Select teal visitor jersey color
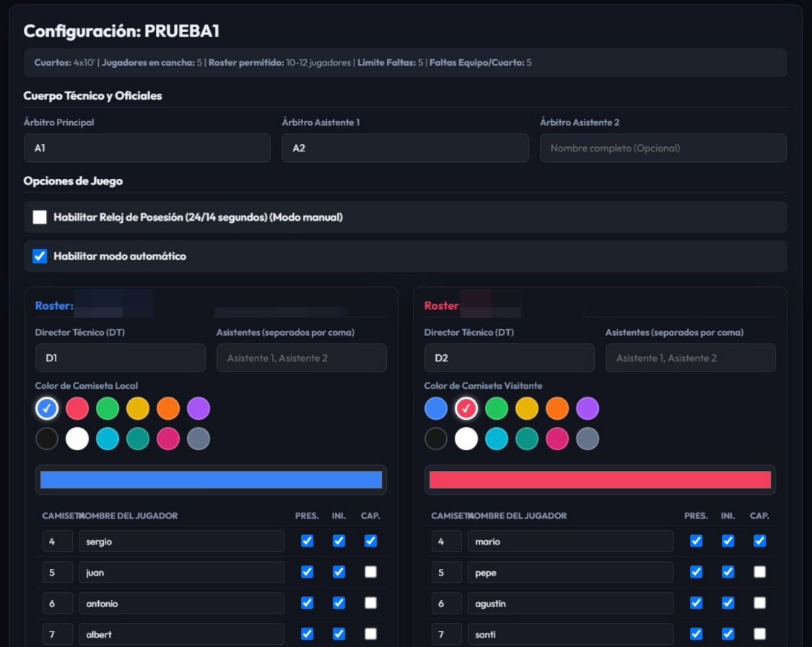Viewport: 812px width, 647px height. tap(527, 439)
